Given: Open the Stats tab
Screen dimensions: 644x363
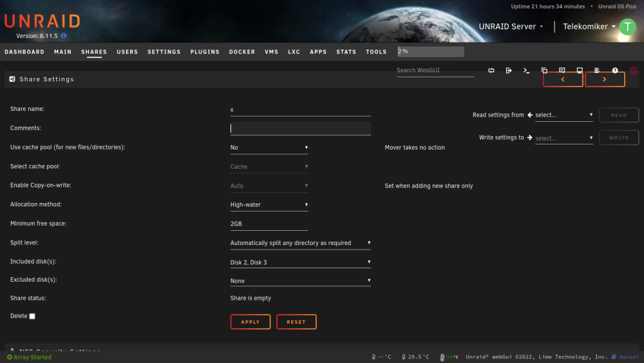Looking at the screenshot, I should tap(346, 52).
